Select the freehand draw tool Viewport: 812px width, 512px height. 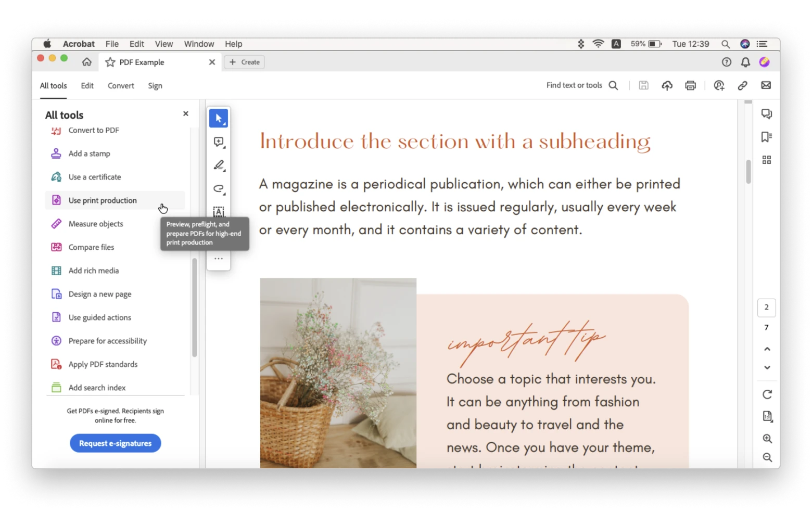tap(219, 189)
